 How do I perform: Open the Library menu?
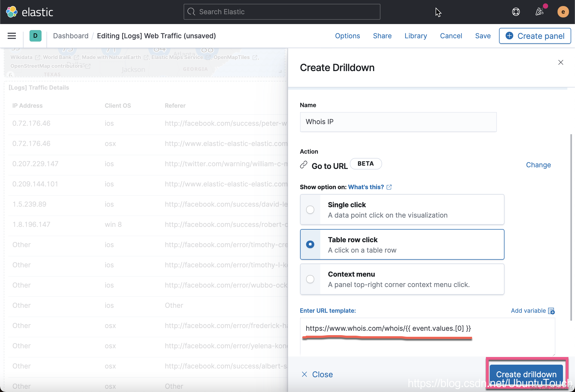[416, 36]
